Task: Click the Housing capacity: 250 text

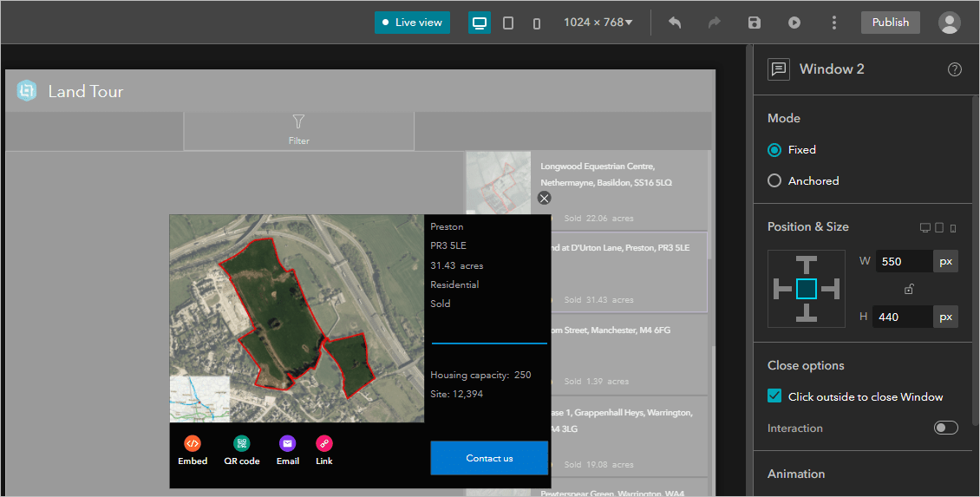Action: [x=480, y=375]
